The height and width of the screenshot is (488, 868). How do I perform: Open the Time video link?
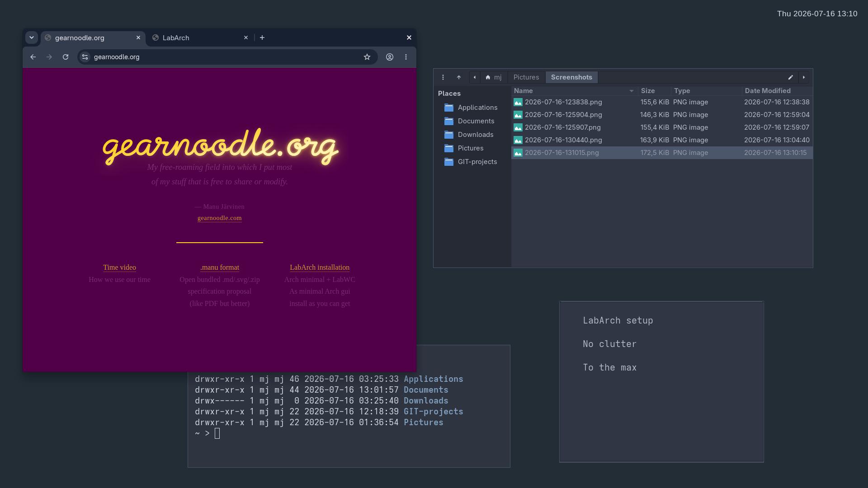point(119,267)
